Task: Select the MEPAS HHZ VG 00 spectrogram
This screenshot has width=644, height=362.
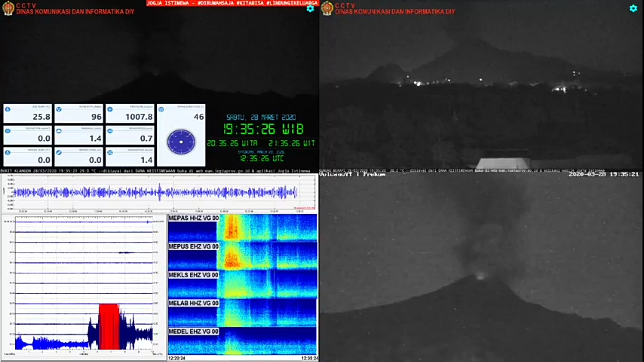Action: click(242, 228)
